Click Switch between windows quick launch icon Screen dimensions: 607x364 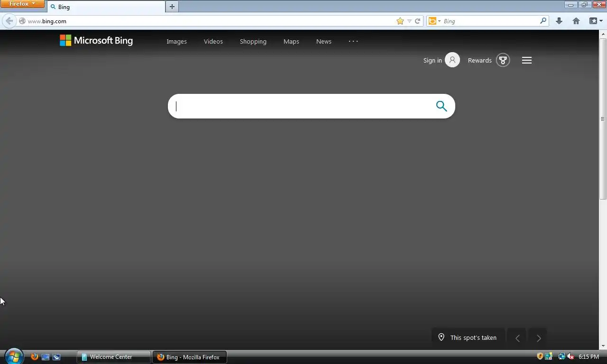pos(56,357)
